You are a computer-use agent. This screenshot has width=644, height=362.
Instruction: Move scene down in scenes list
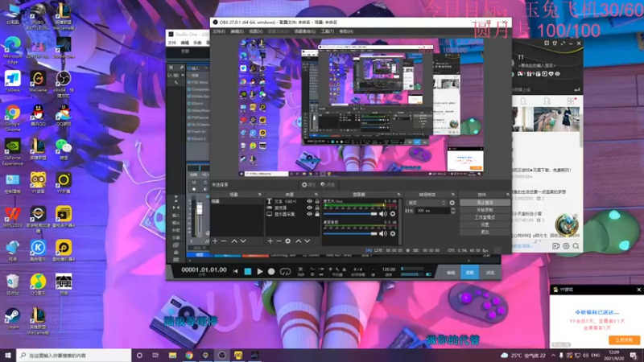pos(243,241)
